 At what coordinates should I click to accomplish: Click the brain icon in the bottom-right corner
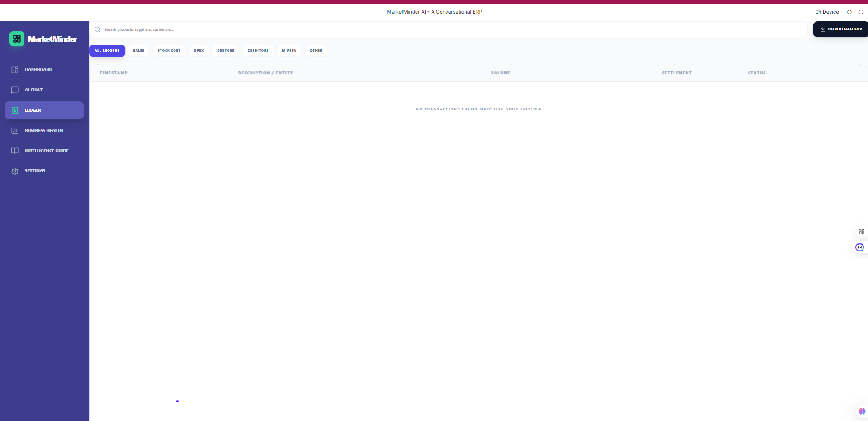(862, 412)
